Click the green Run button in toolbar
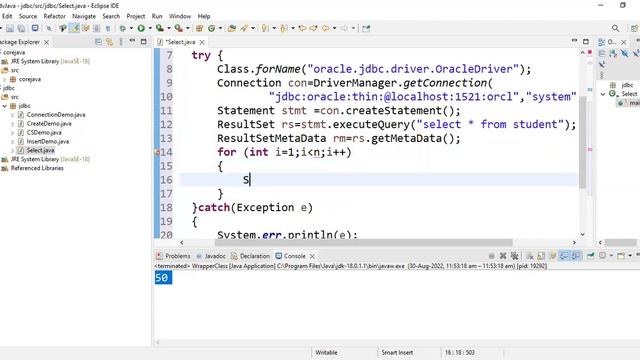This screenshot has width=640, height=360. pyautogui.click(x=141, y=28)
